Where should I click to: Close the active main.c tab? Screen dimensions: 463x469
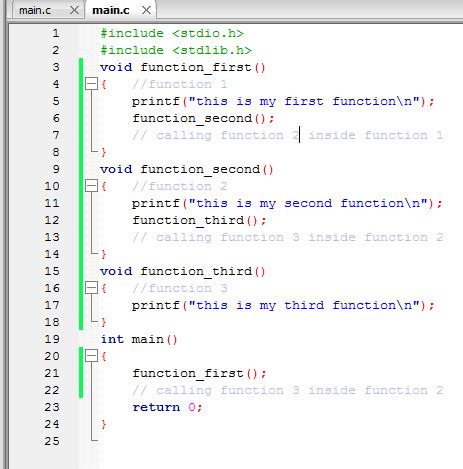pos(146,10)
